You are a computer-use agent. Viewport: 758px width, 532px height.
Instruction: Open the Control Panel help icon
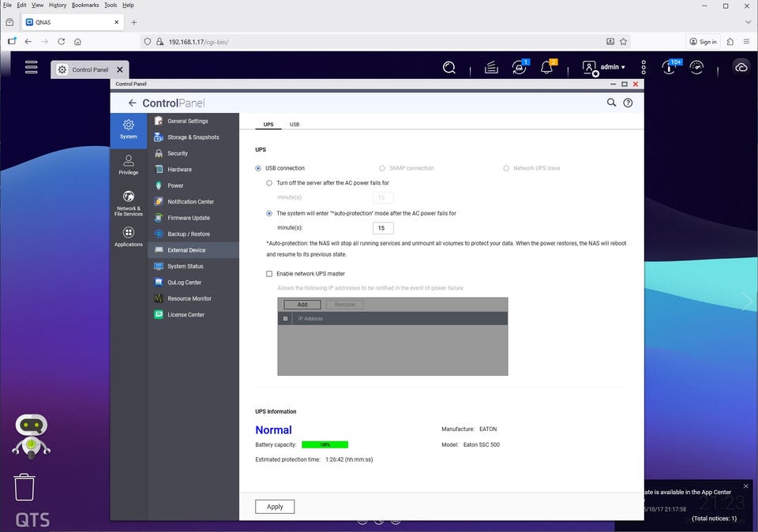tap(628, 103)
